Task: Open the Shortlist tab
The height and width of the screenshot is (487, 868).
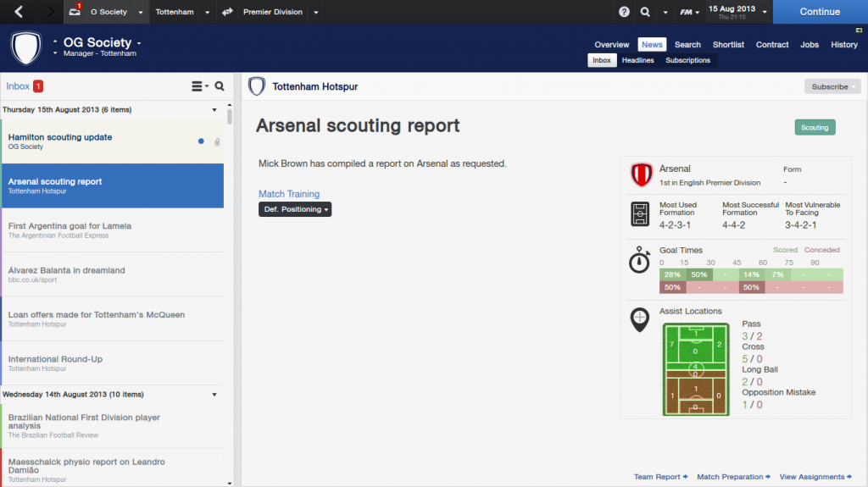Action: (728, 45)
